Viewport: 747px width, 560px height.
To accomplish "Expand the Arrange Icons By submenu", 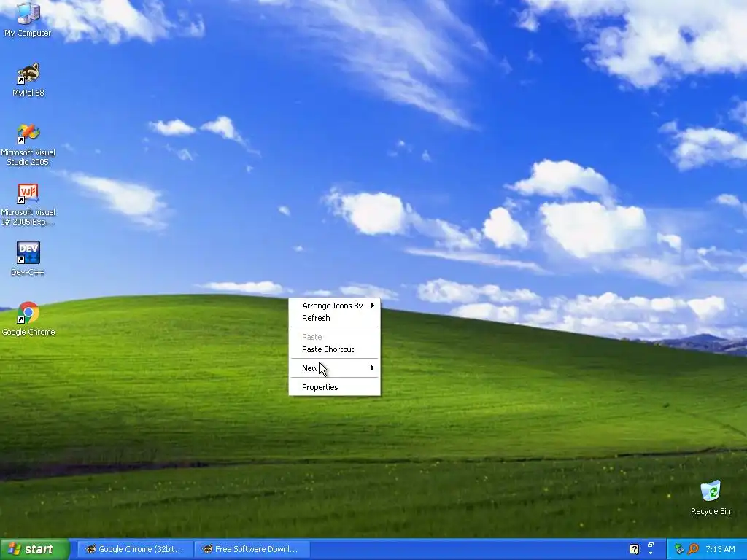I will click(x=334, y=306).
